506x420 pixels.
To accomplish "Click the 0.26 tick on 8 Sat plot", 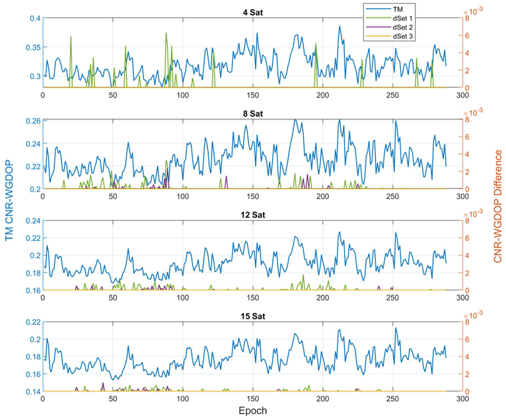I will click(x=33, y=121).
